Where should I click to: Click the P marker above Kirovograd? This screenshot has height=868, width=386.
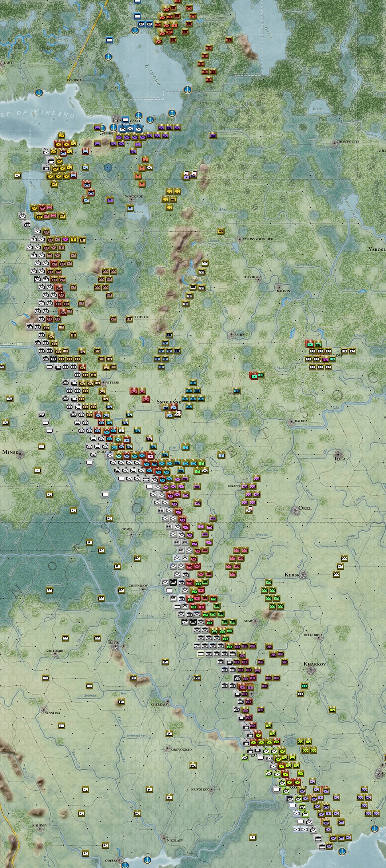coord(169,734)
